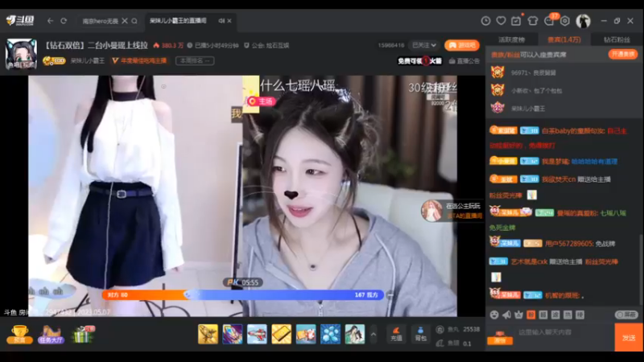Open the 预言 trophy icon
The width and height of the screenshot is (644, 362).
pyautogui.click(x=19, y=334)
